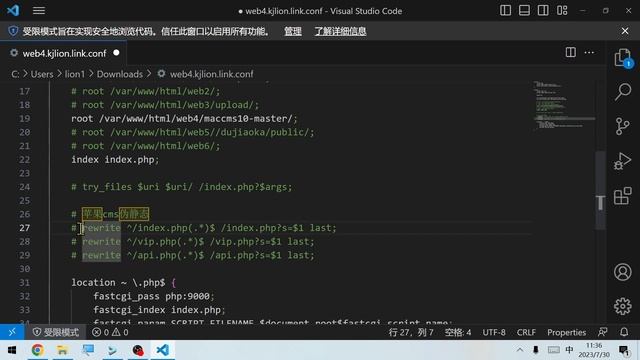The width and height of the screenshot is (640, 360).
Task: Open remote window button in status bar
Action: coord(12,332)
